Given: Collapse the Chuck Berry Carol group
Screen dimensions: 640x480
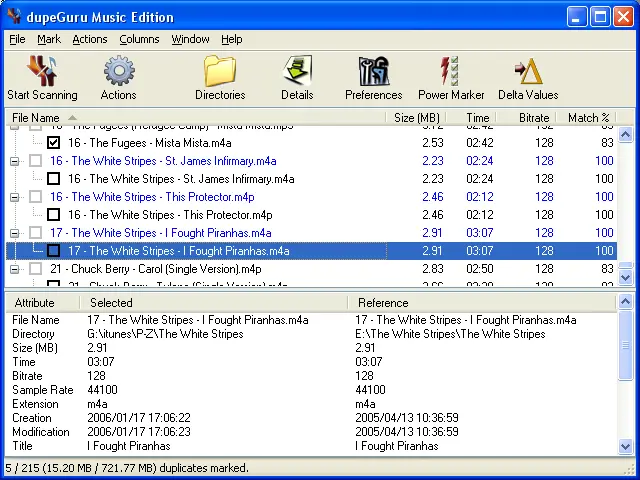Looking at the screenshot, I should 14,269.
